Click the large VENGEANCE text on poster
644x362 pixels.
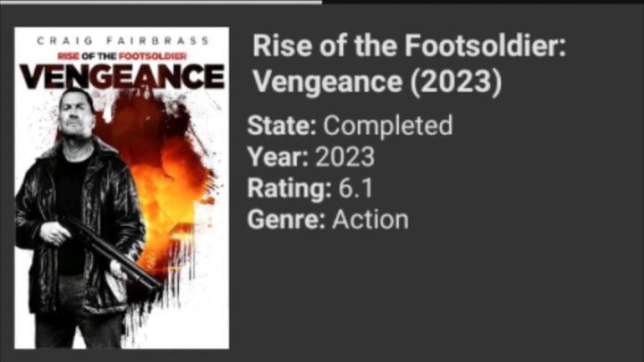122,76
